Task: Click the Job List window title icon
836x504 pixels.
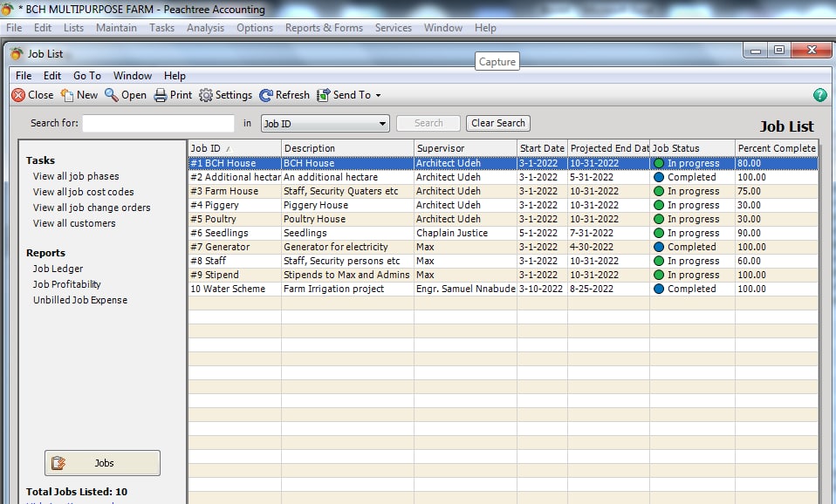Action: click(17, 54)
